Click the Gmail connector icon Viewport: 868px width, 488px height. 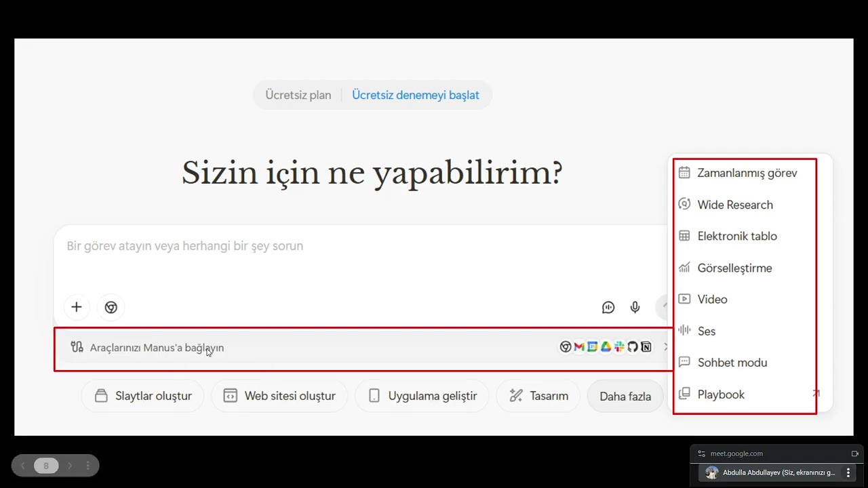[579, 347]
